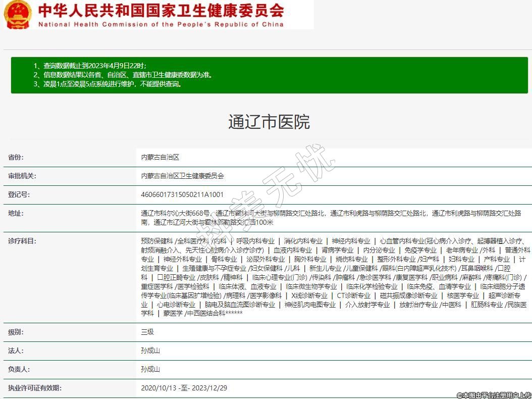532x399 pixels.
Task: Click the 通辽市医院 page heading
Action: pyautogui.click(x=269, y=122)
